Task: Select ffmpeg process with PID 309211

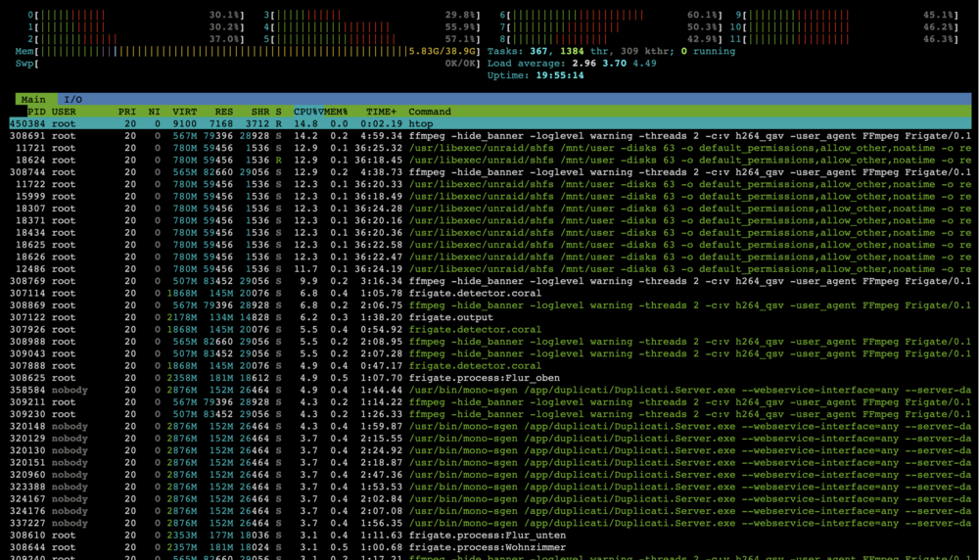Action: click(x=490, y=402)
